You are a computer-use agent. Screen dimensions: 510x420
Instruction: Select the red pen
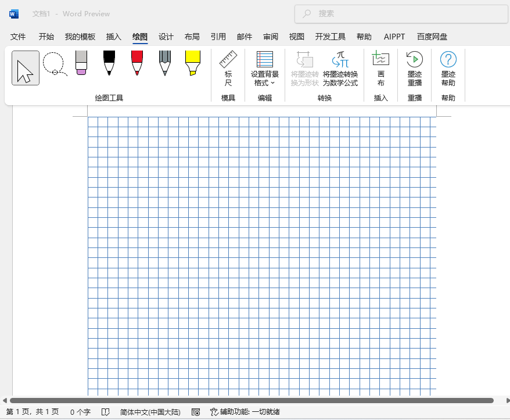137,63
